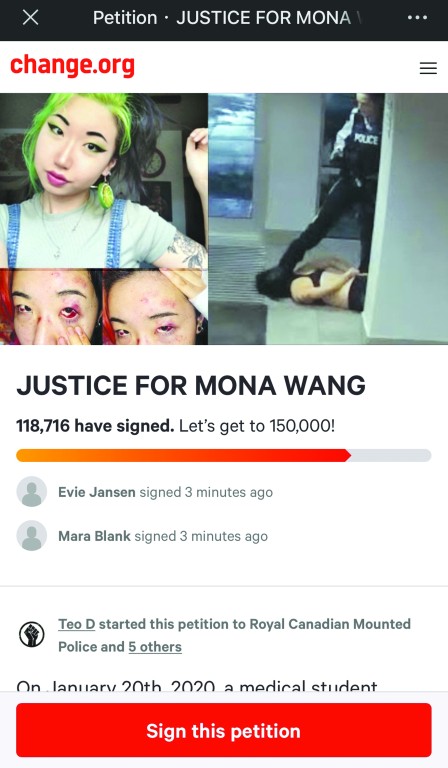Click Evie Jansen's name in recent signers
Viewport: 448px width, 768px height.
click(x=96, y=492)
